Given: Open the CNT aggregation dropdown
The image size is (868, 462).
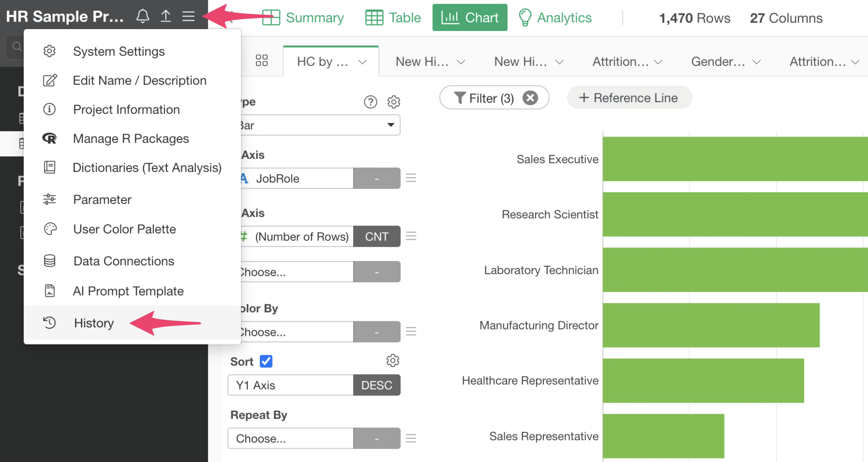Looking at the screenshot, I should coord(376,236).
